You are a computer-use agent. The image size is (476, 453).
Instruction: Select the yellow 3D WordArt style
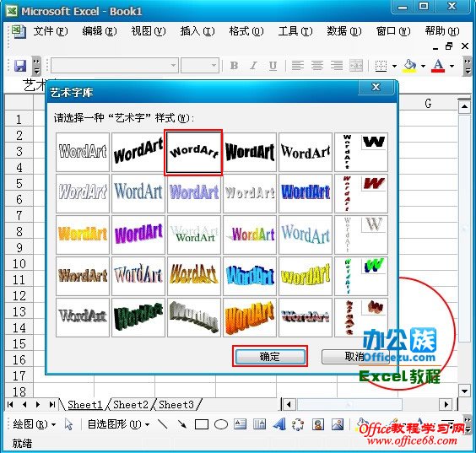tap(306, 276)
